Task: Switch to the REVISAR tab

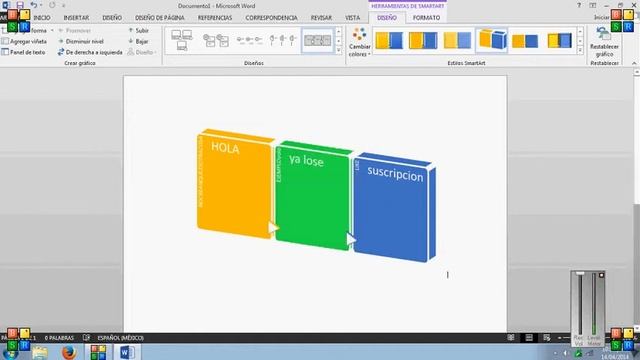Action: click(x=321, y=18)
